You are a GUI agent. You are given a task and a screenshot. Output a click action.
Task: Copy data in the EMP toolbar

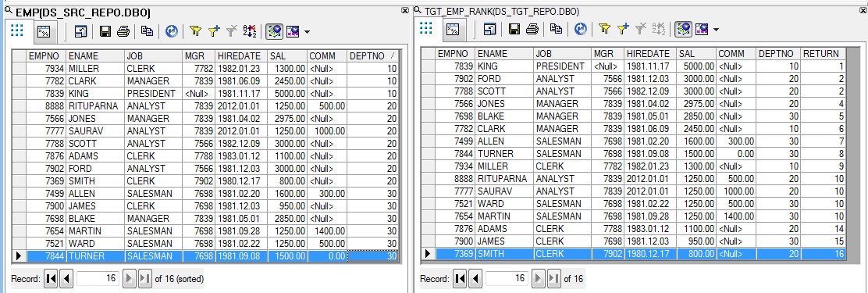tap(147, 31)
